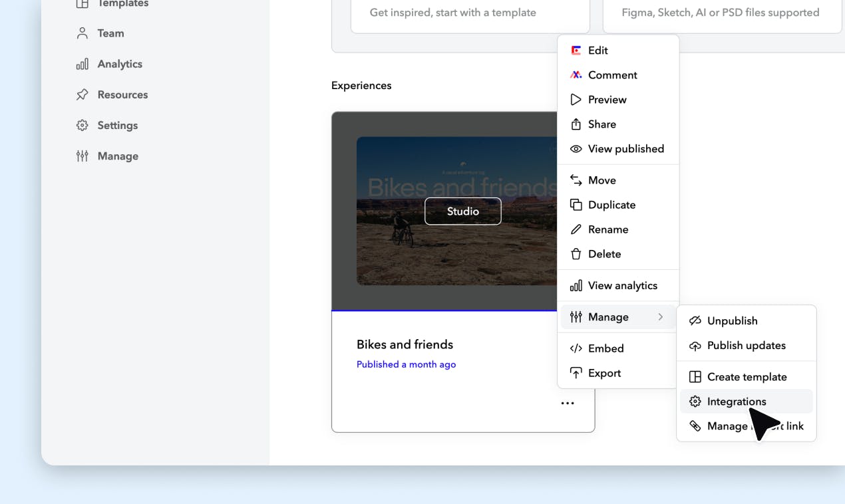Viewport: 845px width, 504px height.
Task: Click the Create template layout icon
Action: pos(695,377)
